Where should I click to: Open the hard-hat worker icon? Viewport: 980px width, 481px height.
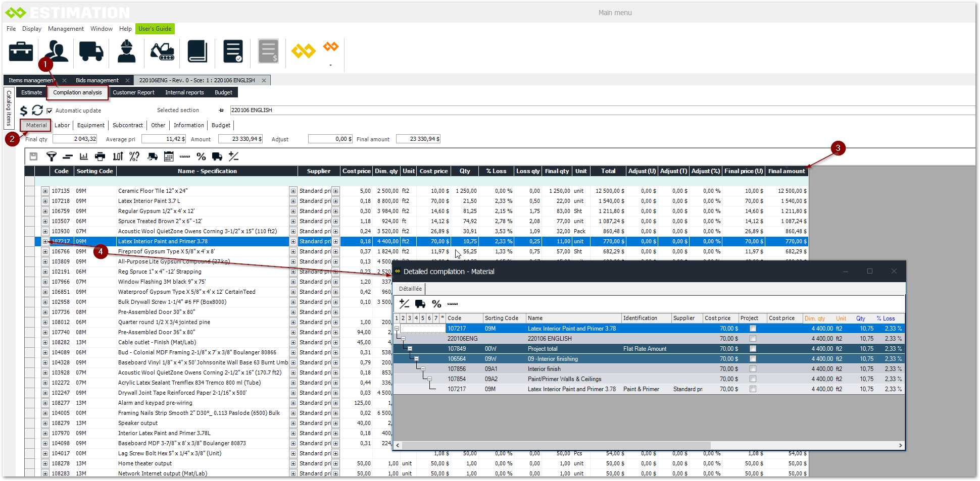[126, 51]
